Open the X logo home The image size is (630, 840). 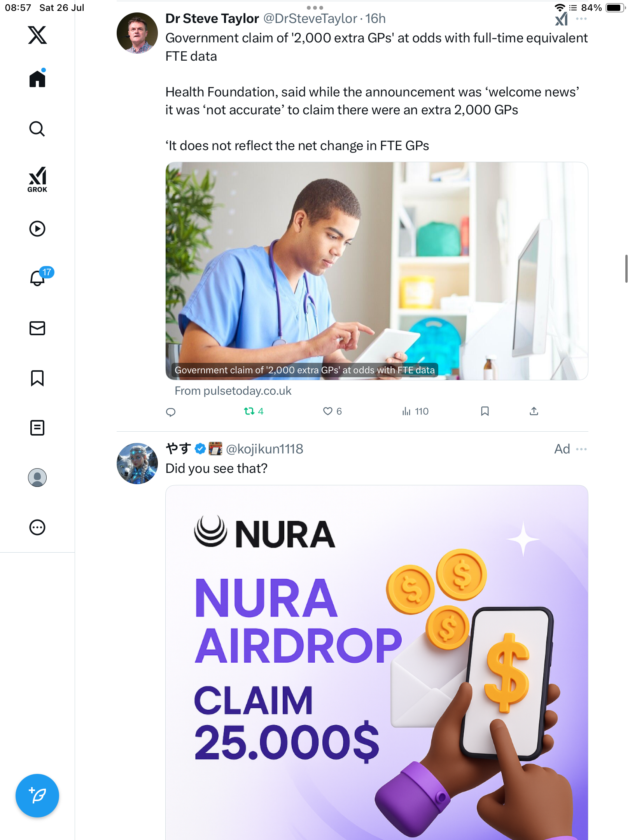(37, 35)
